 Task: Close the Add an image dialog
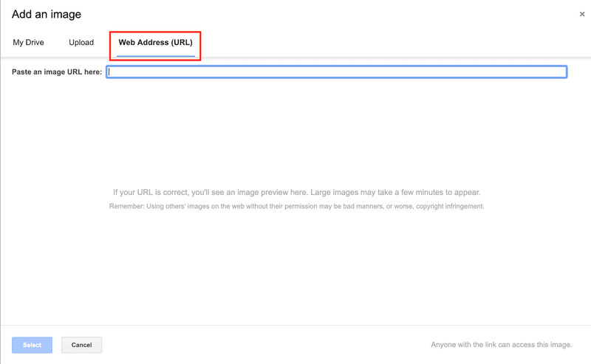pyautogui.click(x=582, y=14)
